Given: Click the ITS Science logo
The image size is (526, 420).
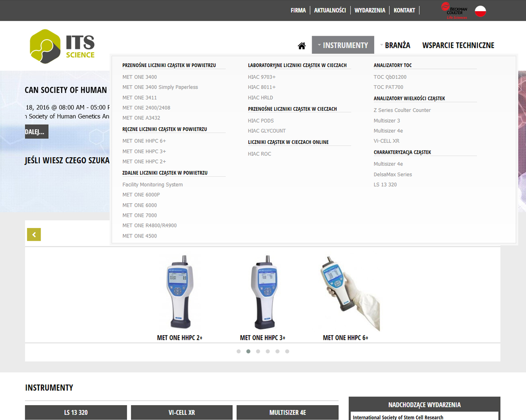Looking at the screenshot, I should click(x=62, y=46).
